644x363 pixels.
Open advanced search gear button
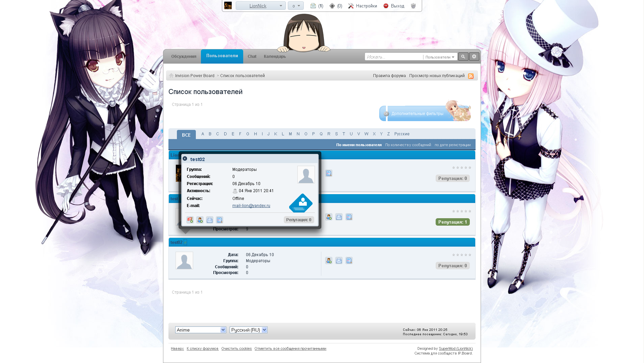point(474,56)
